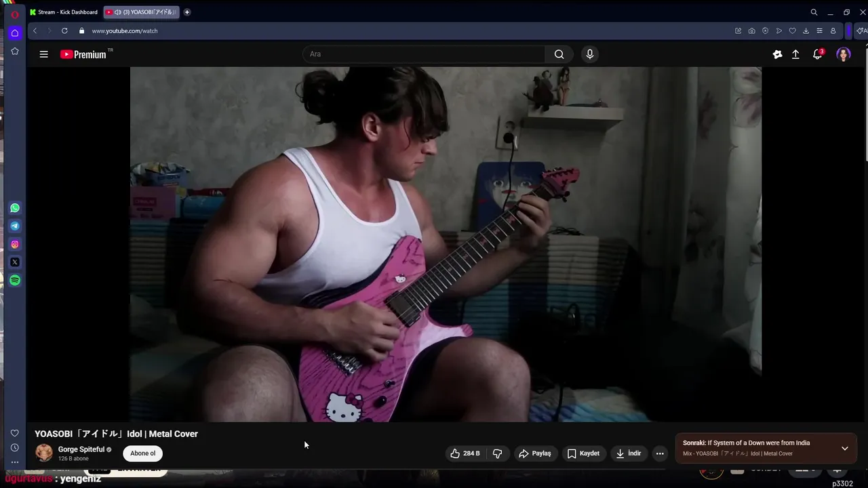Click the '126 B abone' subscriber count
Image resolution: width=868 pixels, height=488 pixels.
pyautogui.click(x=73, y=459)
